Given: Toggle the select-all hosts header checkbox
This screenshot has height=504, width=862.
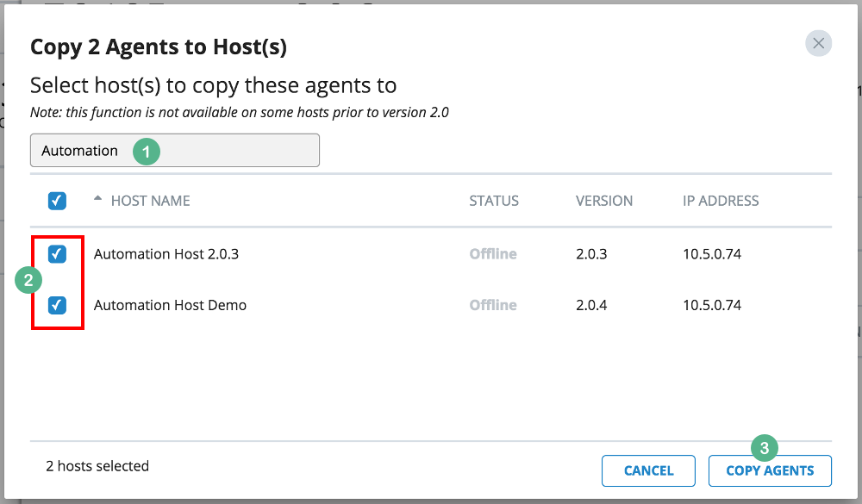Looking at the screenshot, I should [57, 201].
